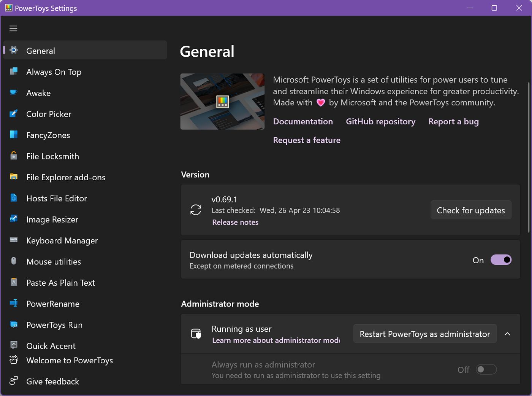Click the Running as user label
The width and height of the screenshot is (532, 396).
[x=241, y=329]
